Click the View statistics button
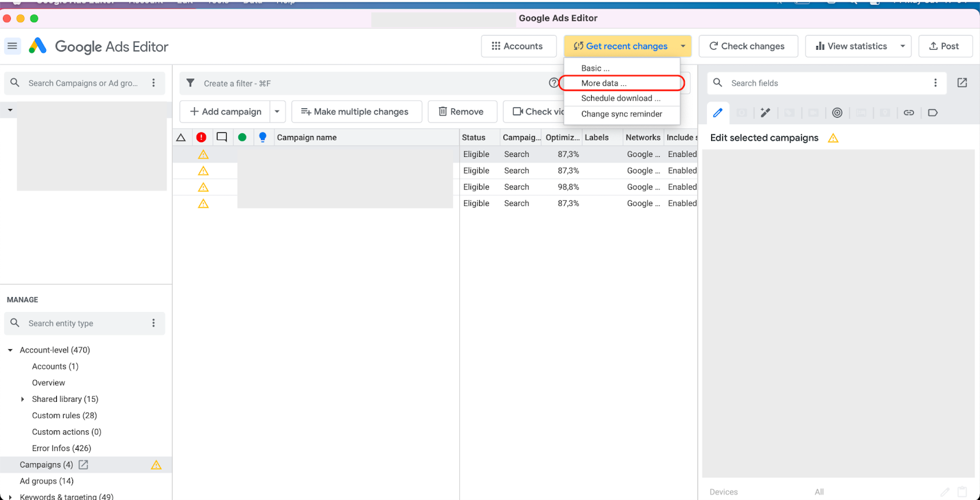This screenshot has height=500, width=980. (x=851, y=46)
